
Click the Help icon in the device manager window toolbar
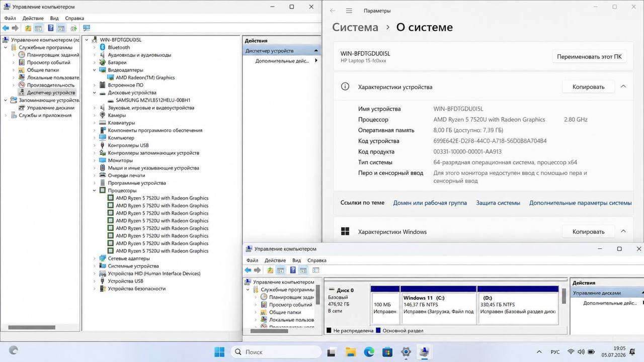pyautogui.click(x=50, y=28)
